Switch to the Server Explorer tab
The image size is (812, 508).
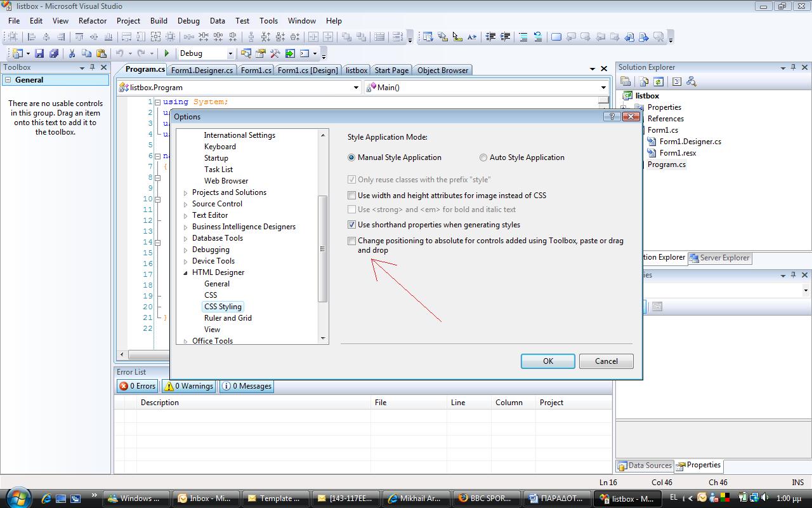pyautogui.click(x=720, y=258)
